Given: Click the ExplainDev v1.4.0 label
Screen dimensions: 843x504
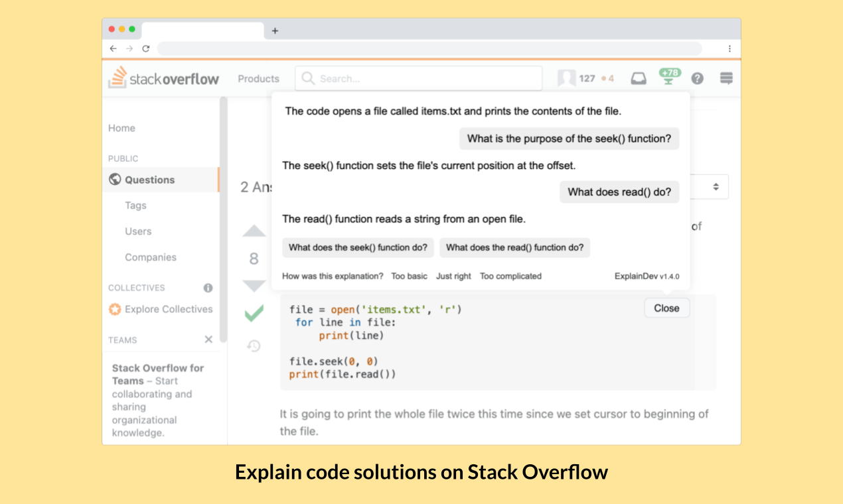Looking at the screenshot, I should (x=647, y=276).
